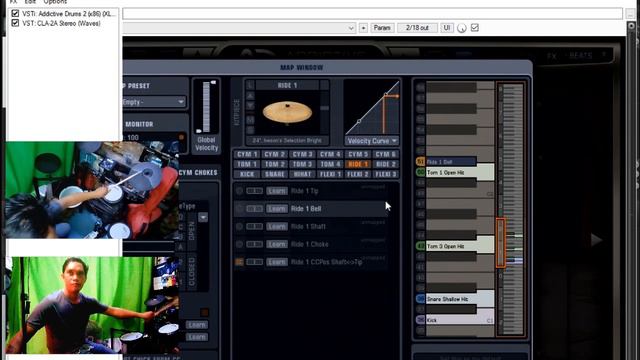Click the L button beside RIDE 1 title
Image resolution: width=640 pixels, height=360 pixels.
tap(250, 85)
